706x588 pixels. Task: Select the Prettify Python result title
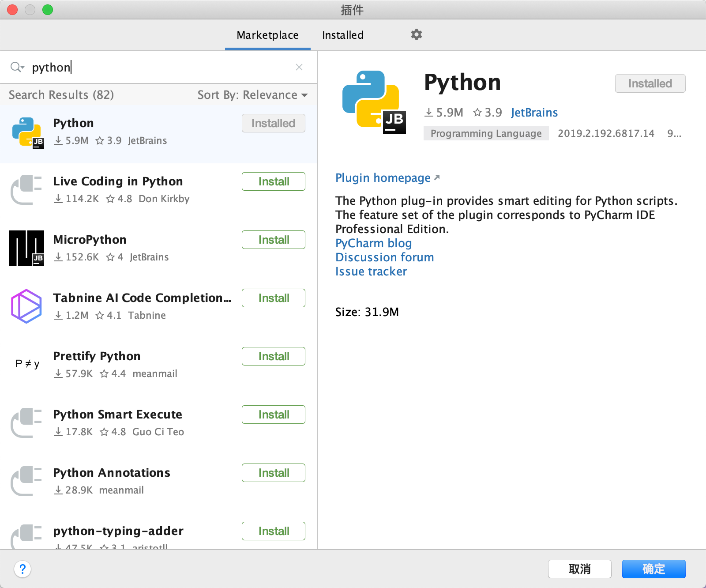tap(97, 356)
